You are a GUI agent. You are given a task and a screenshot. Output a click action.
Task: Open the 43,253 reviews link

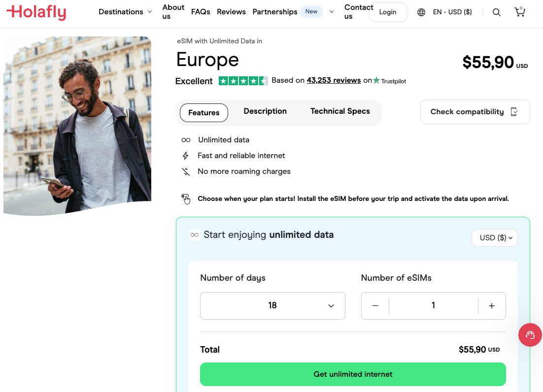[x=334, y=80]
